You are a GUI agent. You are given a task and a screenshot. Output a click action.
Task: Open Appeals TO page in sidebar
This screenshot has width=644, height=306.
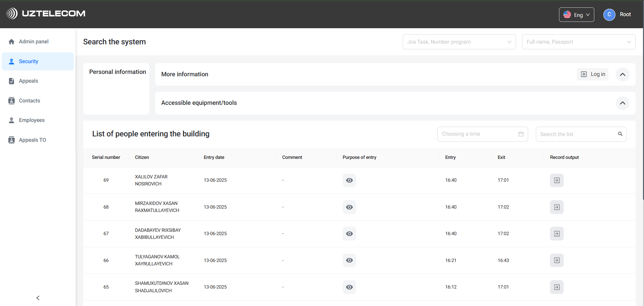32,140
